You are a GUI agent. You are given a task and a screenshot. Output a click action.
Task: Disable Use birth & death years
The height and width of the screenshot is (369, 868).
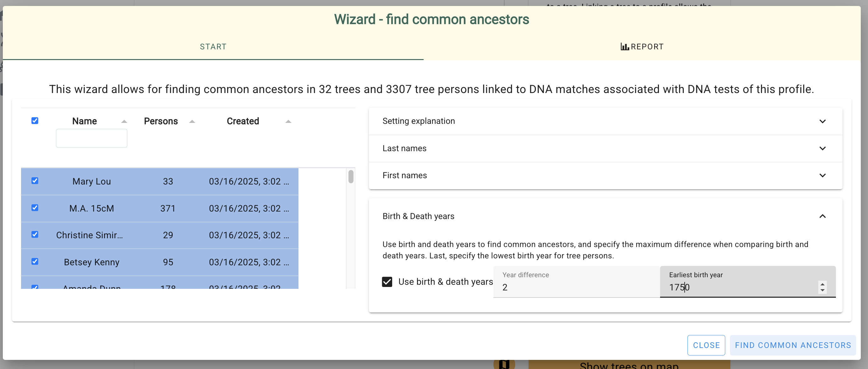coord(387,282)
